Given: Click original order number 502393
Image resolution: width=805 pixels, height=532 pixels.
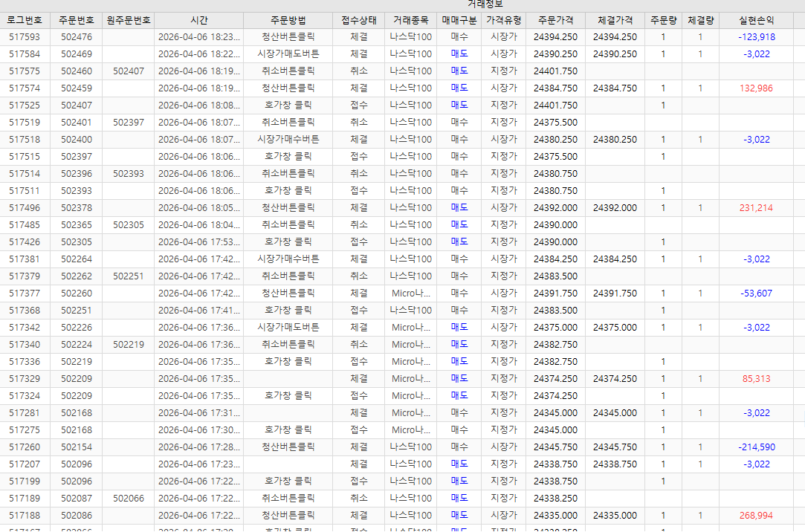Looking at the screenshot, I should click(129, 173).
